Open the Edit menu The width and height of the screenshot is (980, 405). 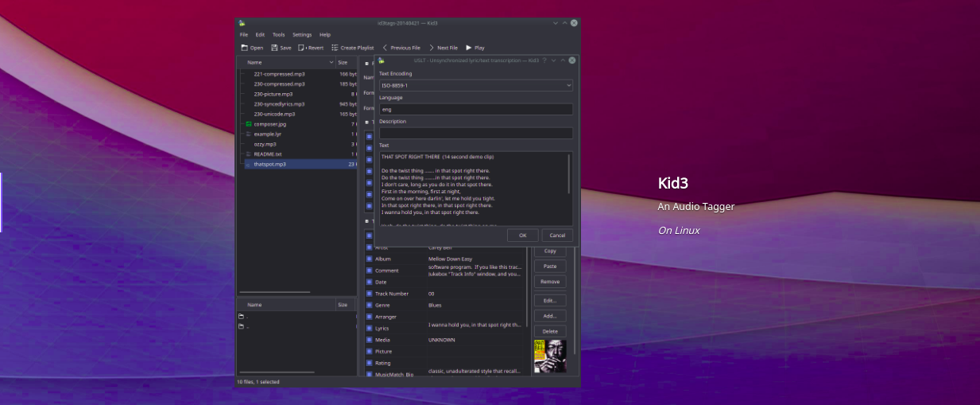coord(260,35)
